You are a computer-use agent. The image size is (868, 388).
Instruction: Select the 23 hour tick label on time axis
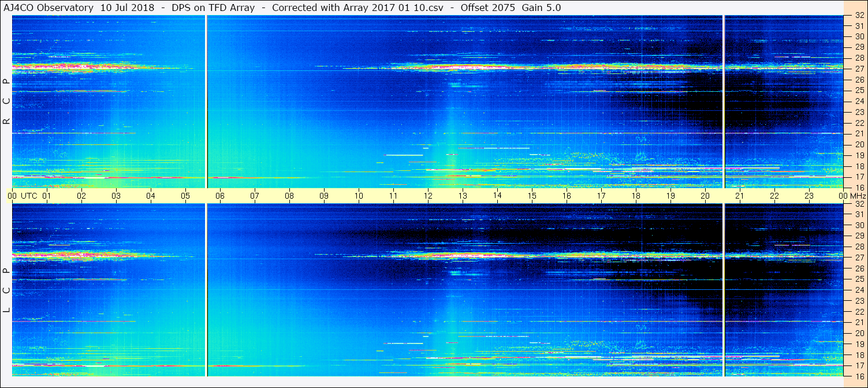click(809, 196)
